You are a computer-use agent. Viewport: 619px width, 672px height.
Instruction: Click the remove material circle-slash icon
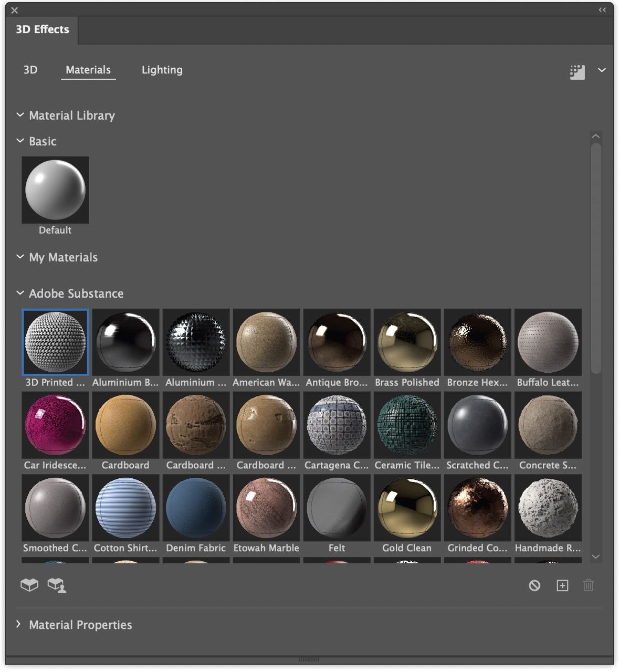coord(534,585)
